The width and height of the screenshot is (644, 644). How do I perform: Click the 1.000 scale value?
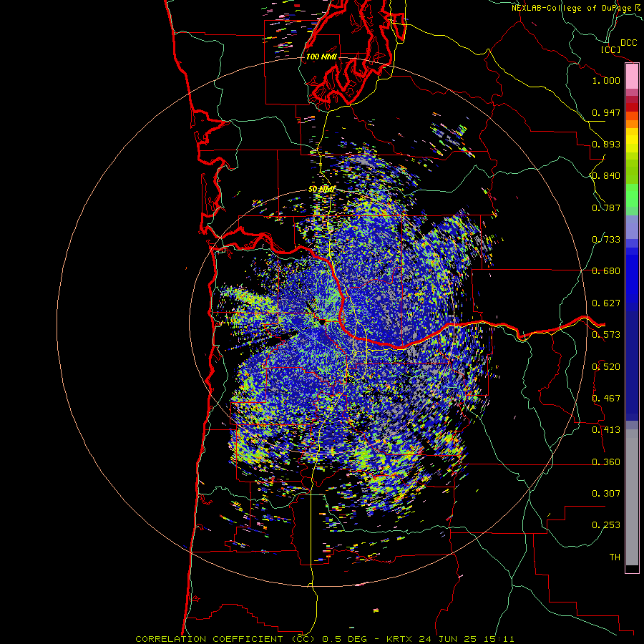point(606,80)
